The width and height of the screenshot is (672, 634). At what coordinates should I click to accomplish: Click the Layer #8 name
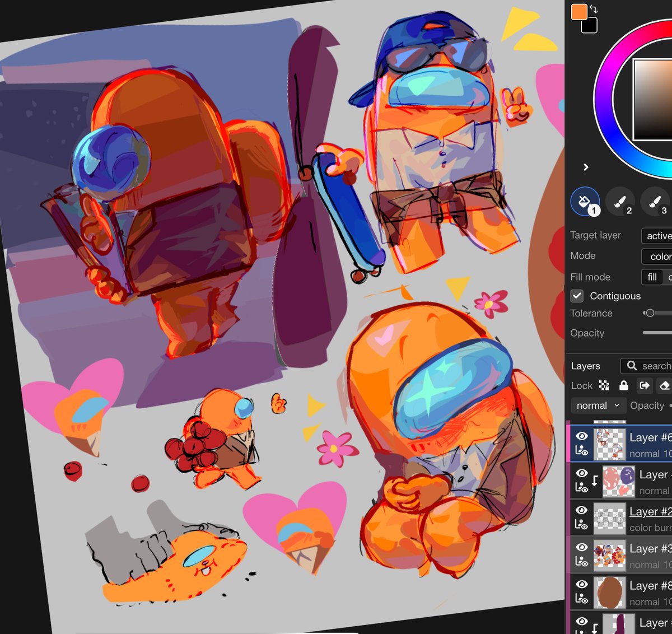pyautogui.click(x=650, y=585)
